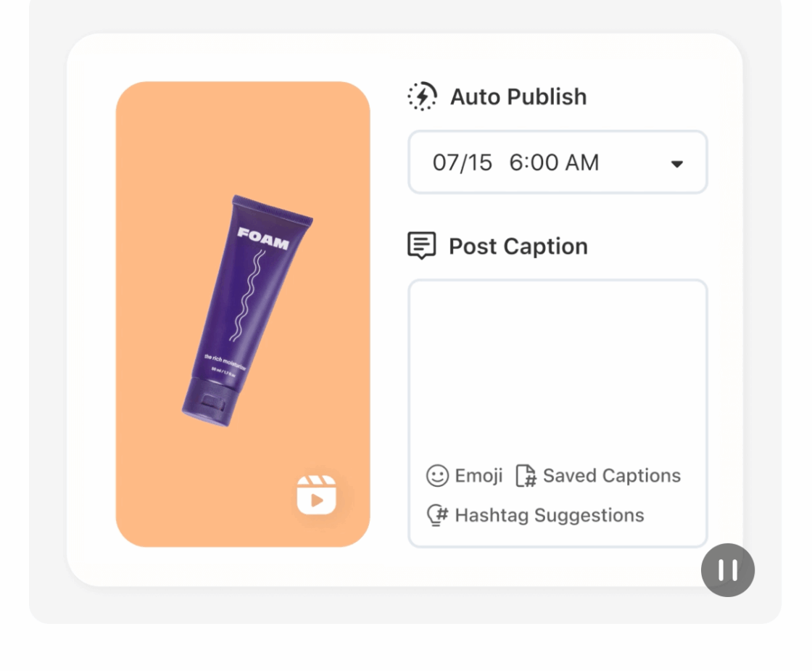Open the Emoji text link
Viewport: 812px width, 671px height.
(x=478, y=476)
